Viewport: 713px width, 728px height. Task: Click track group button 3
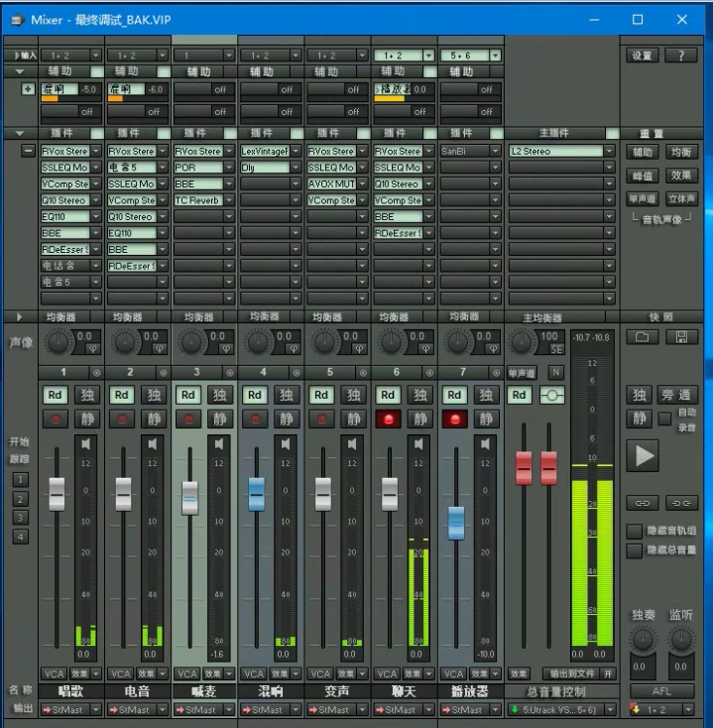coord(20,518)
